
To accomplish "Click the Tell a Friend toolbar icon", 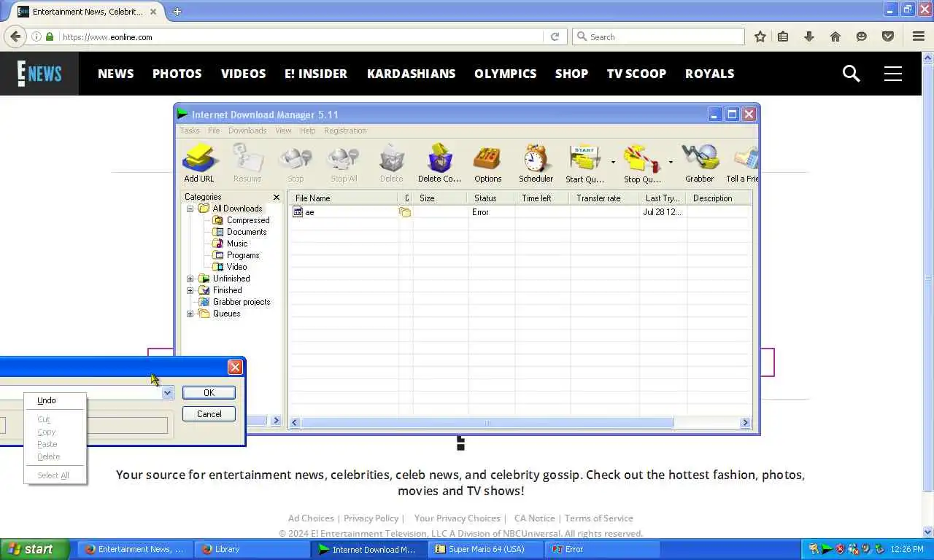I will pos(742,163).
